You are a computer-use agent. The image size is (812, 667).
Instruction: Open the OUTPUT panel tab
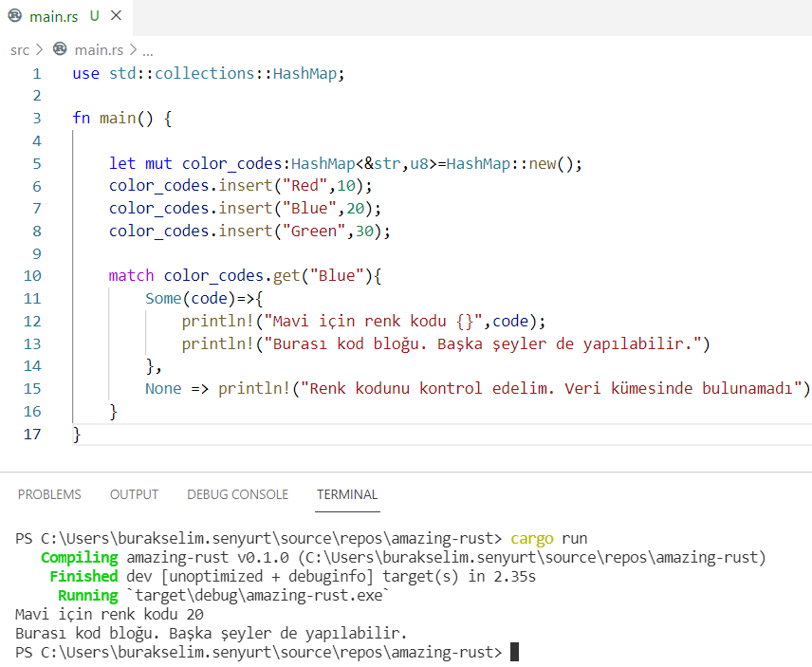[134, 494]
